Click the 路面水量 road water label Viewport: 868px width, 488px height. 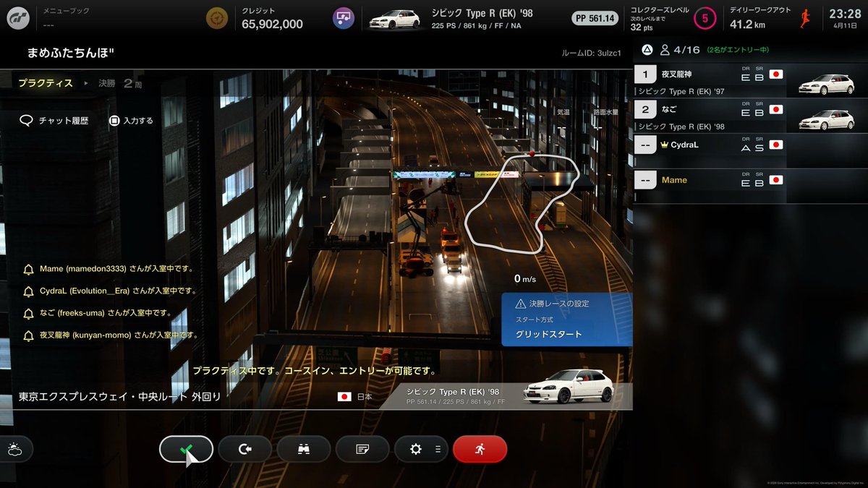click(x=605, y=112)
